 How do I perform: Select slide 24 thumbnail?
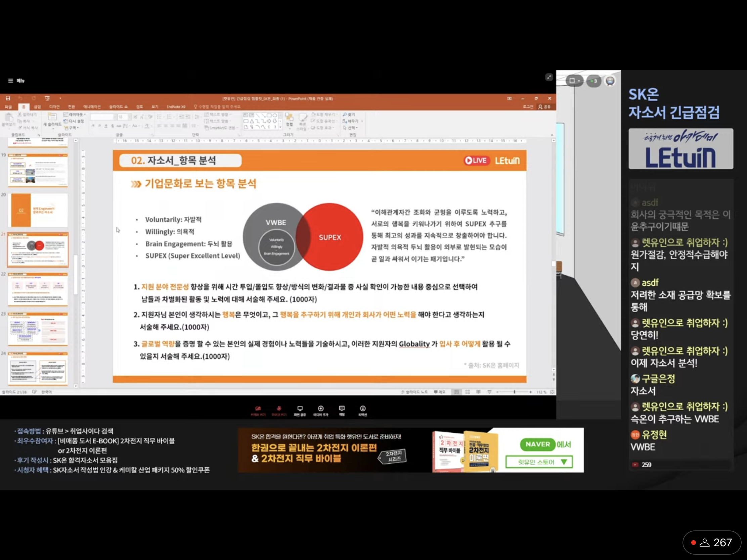click(x=38, y=369)
